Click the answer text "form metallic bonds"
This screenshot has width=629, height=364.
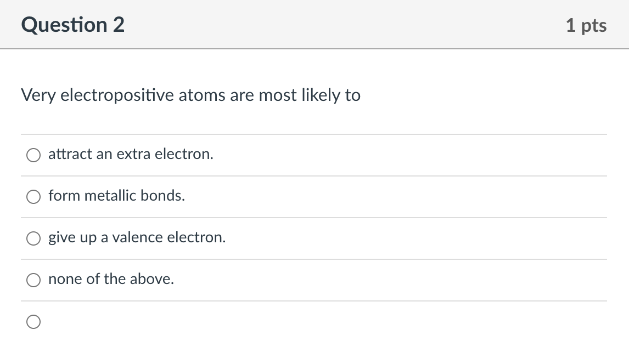click(x=116, y=196)
